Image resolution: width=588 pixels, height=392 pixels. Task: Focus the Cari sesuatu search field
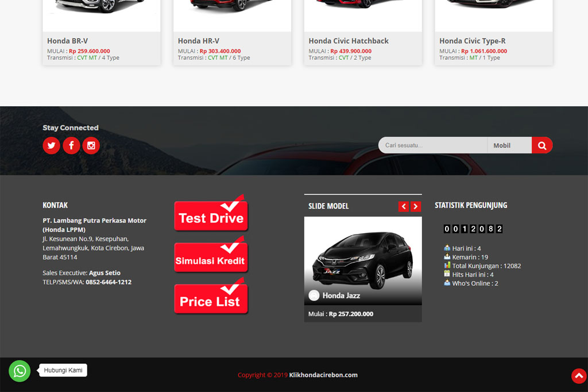pyautogui.click(x=433, y=145)
